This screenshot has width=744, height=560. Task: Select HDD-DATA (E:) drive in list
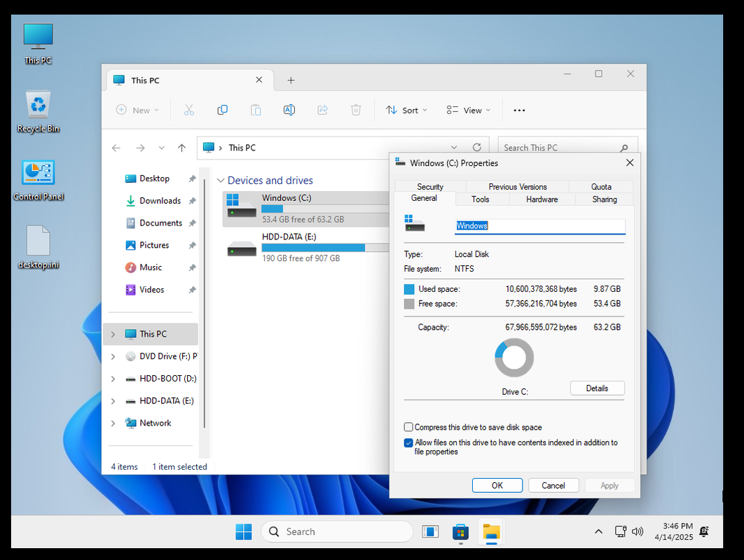pos(306,248)
